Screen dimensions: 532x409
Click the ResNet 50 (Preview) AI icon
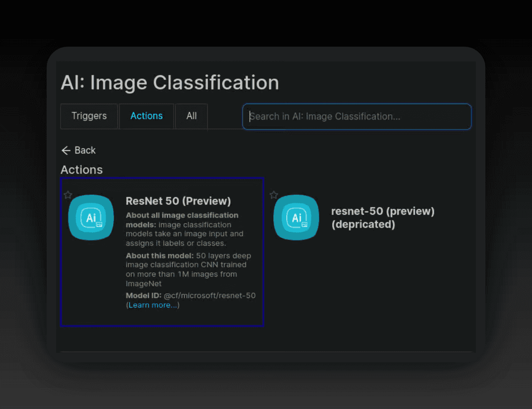pos(91,218)
